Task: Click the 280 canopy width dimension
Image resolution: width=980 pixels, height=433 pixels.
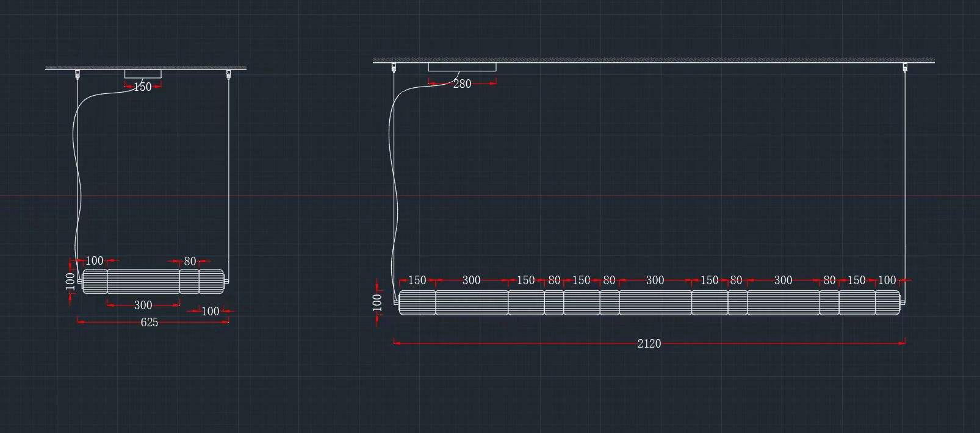Action: coord(462,84)
